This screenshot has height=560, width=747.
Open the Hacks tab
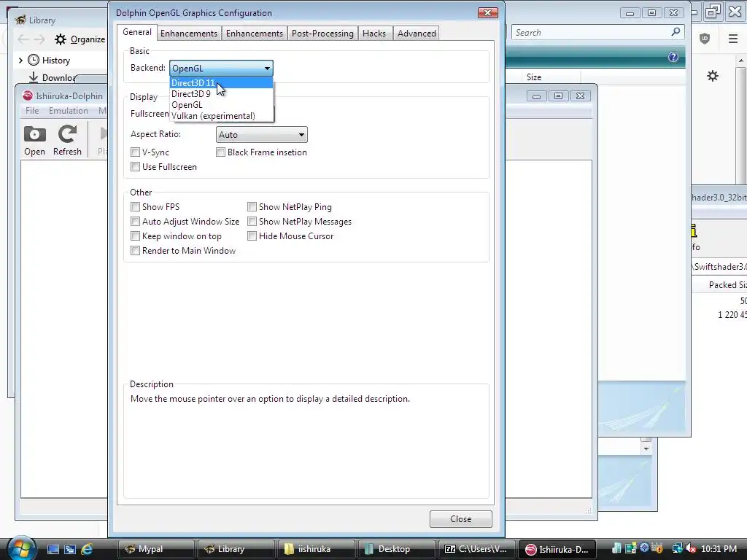374,34
